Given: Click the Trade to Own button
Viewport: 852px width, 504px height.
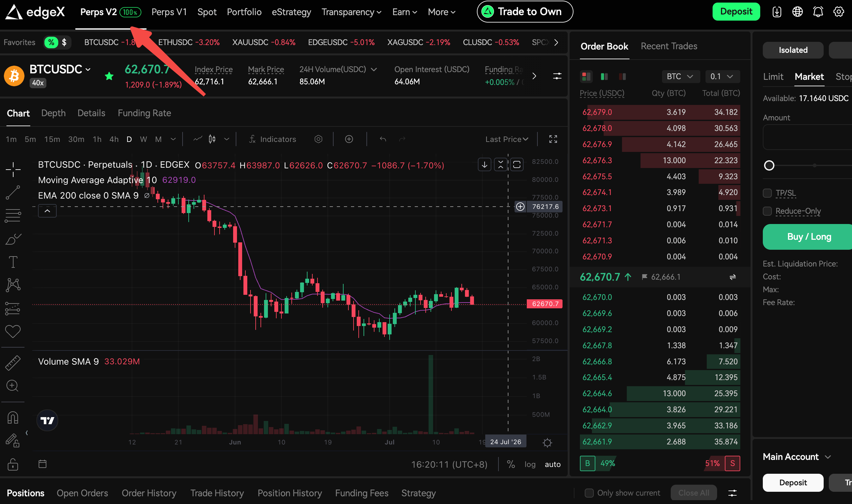Looking at the screenshot, I should [x=525, y=12].
